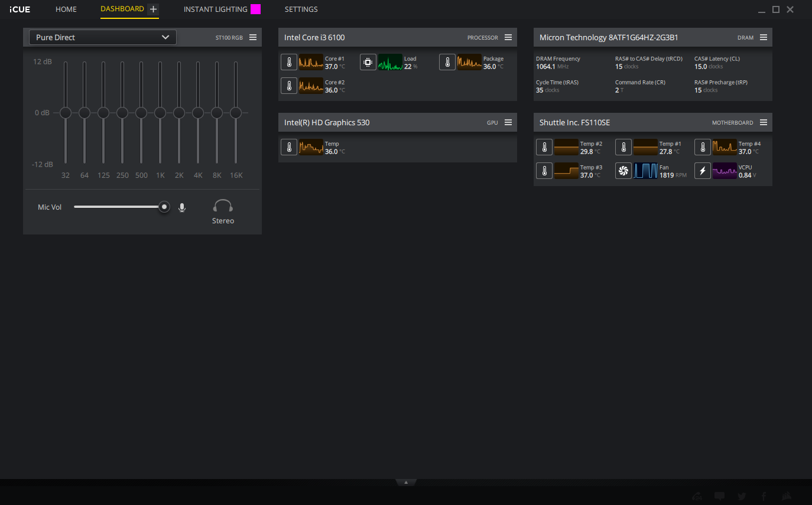
Task: Click the Package temperature graph
Action: (469, 62)
